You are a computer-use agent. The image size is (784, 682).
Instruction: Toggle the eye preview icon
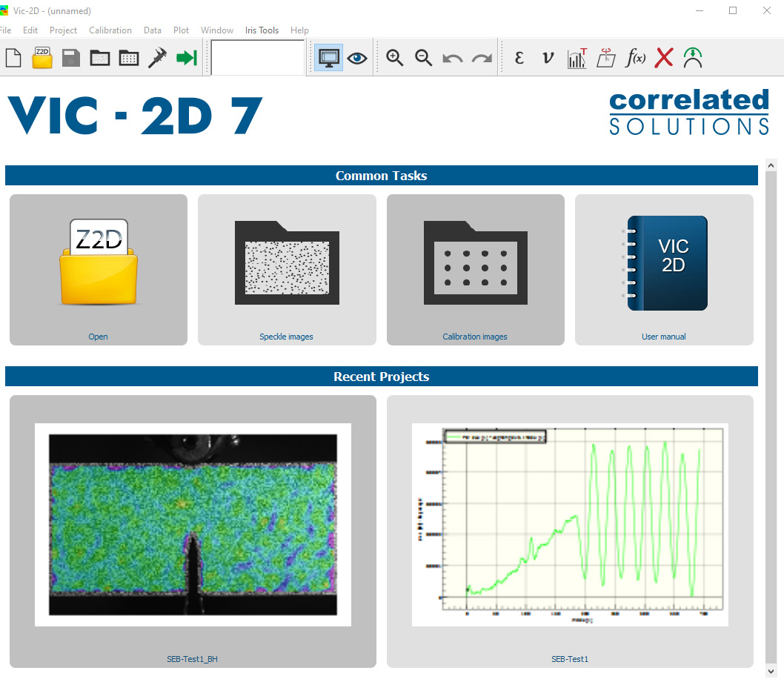pyautogui.click(x=357, y=59)
